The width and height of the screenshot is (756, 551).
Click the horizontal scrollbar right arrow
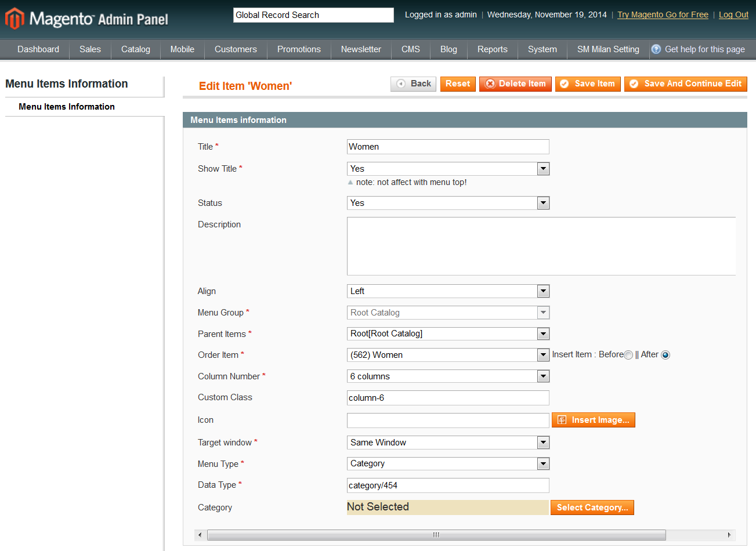coord(729,535)
